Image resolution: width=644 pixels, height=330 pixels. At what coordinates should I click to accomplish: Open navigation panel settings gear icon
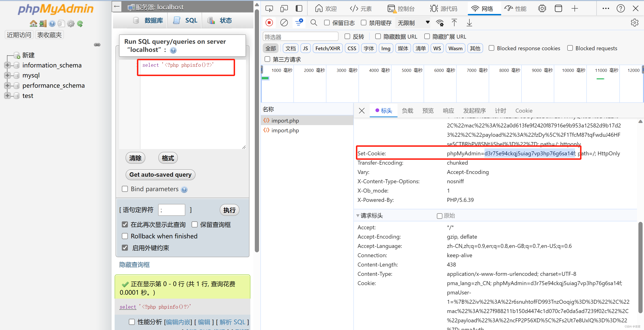tap(71, 24)
